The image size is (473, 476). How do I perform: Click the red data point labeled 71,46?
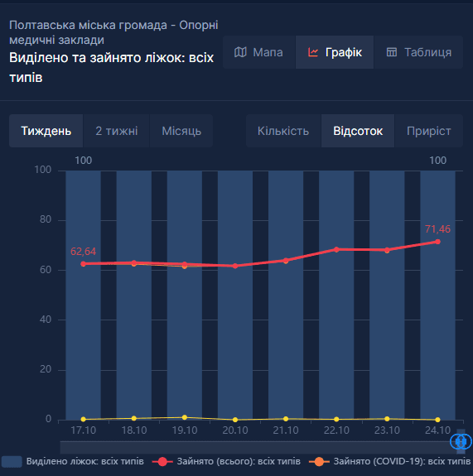[x=437, y=242]
